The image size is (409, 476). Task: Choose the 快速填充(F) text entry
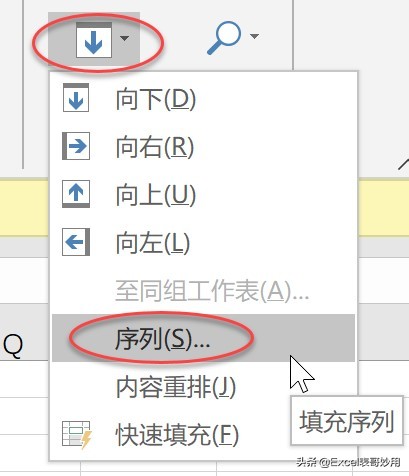pyautogui.click(x=177, y=435)
